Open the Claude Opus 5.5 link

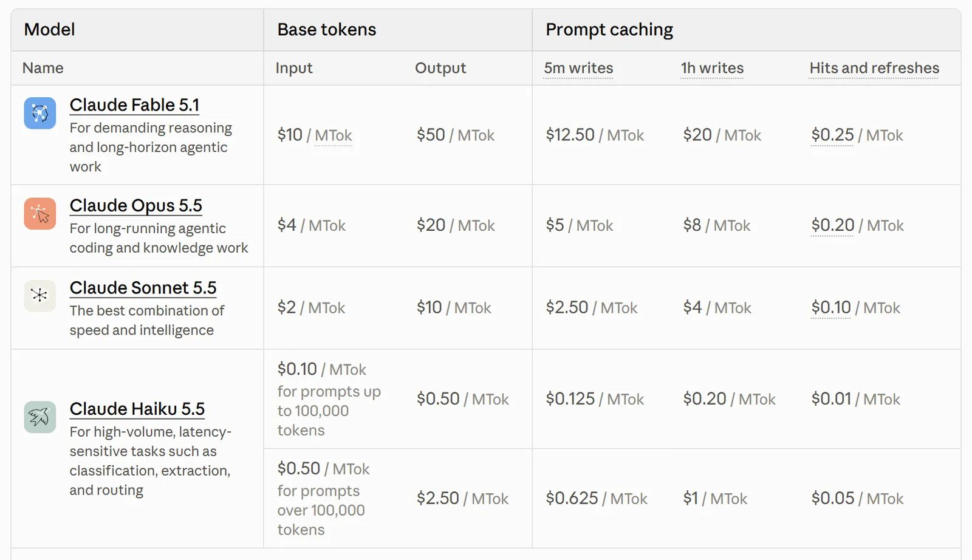pos(136,206)
